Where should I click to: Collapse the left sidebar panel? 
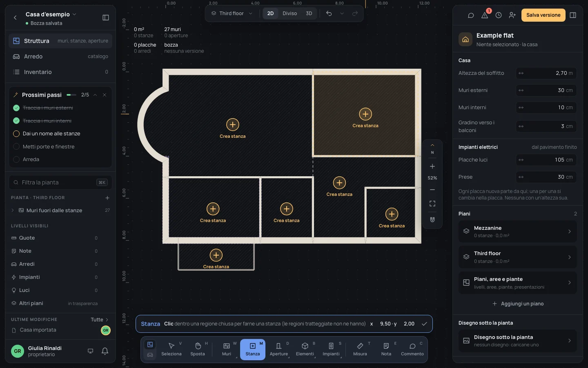pos(106,18)
